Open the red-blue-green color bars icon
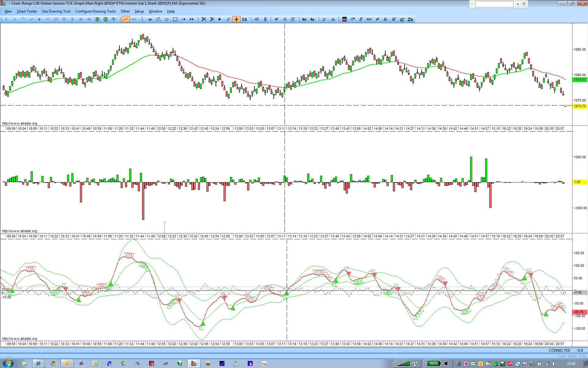This screenshot has width=588, height=368. click(345, 19)
